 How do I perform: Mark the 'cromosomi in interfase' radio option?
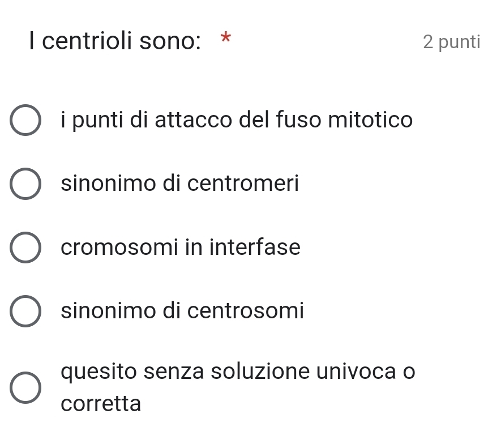[25, 248]
